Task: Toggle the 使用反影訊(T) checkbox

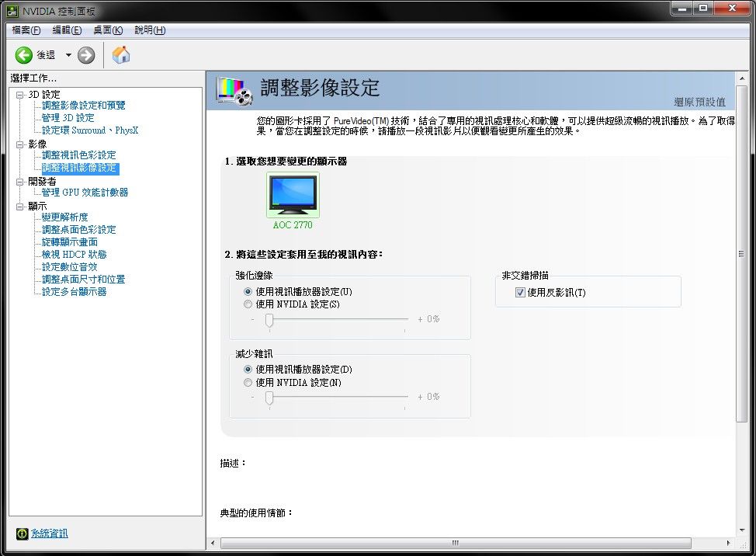Action: click(520, 293)
